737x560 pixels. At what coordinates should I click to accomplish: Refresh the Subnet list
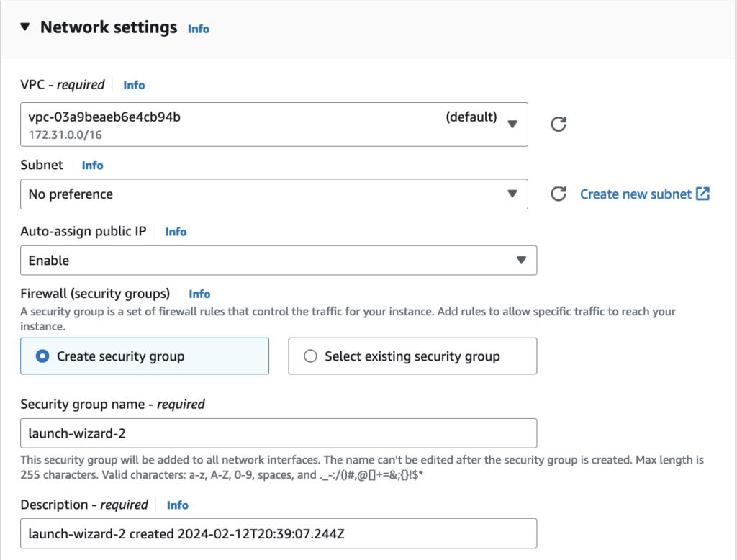click(558, 194)
